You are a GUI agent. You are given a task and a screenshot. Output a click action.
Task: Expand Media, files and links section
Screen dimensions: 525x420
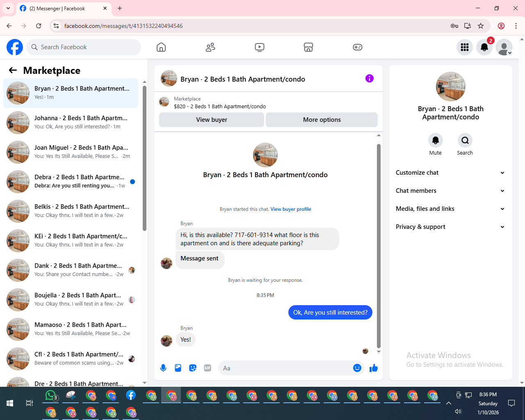click(x=450, y=209)
